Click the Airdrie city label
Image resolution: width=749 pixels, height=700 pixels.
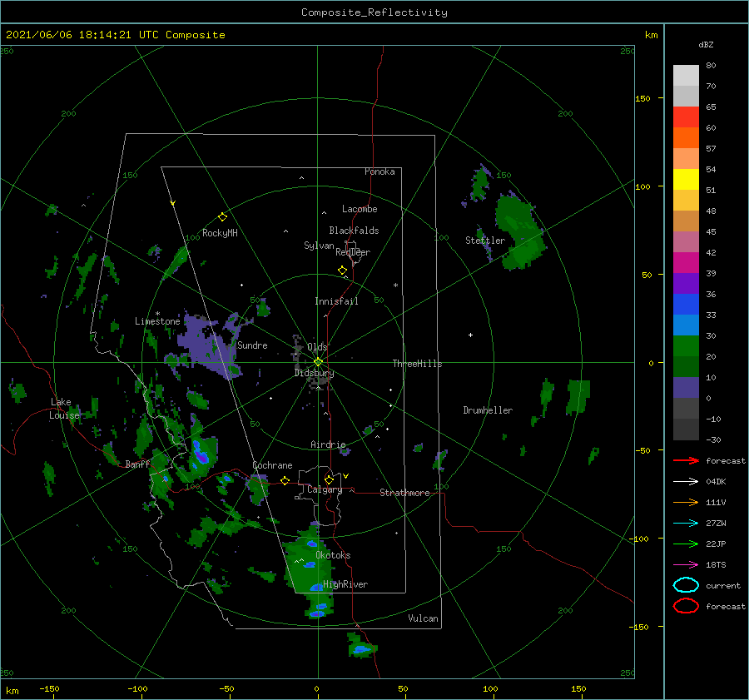click(x=328, y=444)
